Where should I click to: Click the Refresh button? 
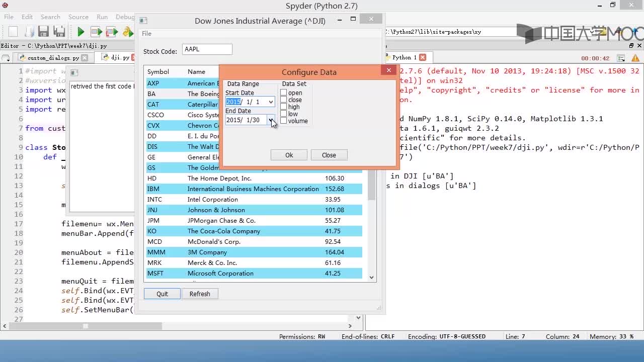(200, 294)
